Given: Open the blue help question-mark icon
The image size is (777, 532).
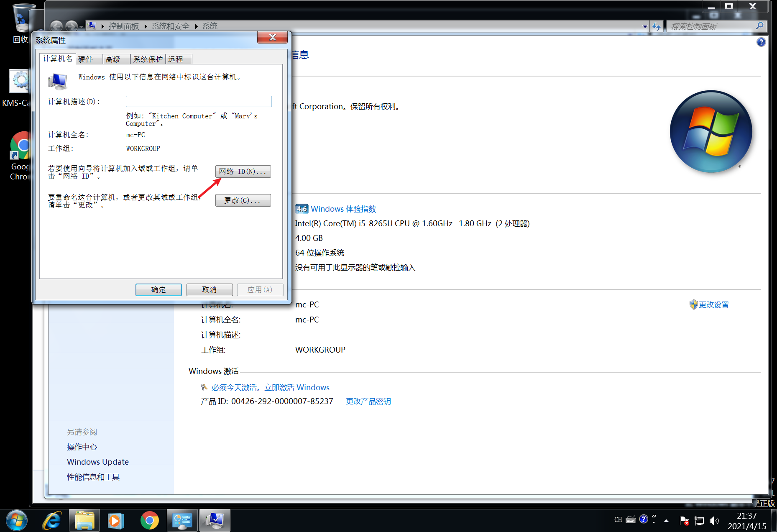Looking at the screenshot, I should 761,42.
